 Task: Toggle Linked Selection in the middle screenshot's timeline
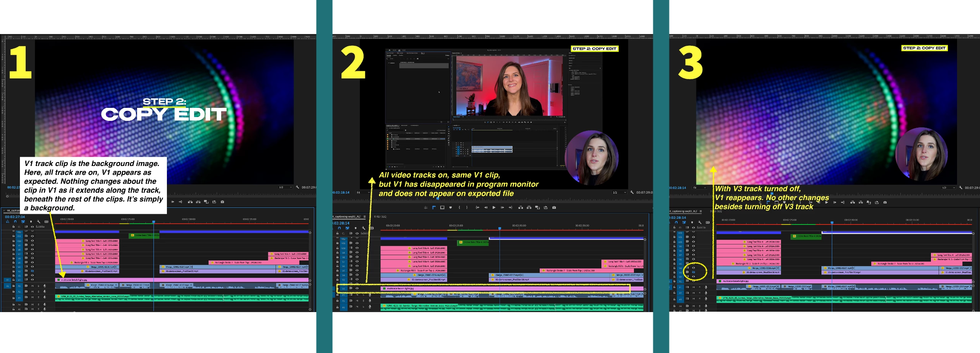click(x=348, y=228)
